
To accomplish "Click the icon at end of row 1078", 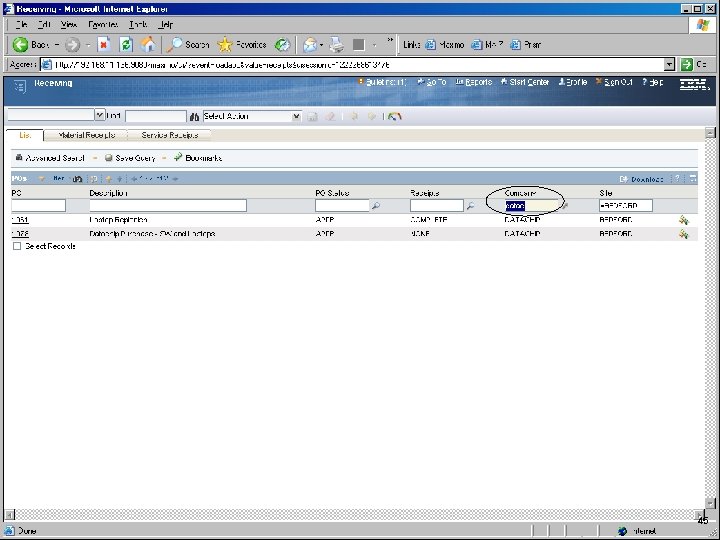I will (x=684, y=234).
